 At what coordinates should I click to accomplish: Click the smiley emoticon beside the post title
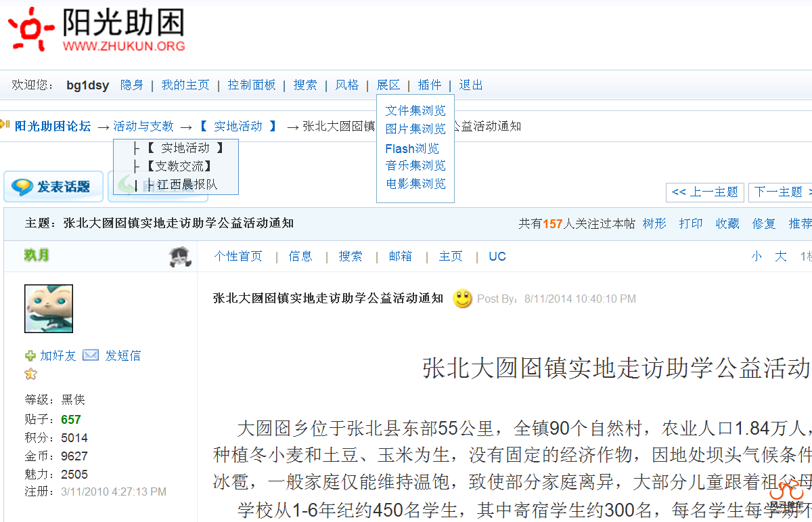click(x=463, y=299)
